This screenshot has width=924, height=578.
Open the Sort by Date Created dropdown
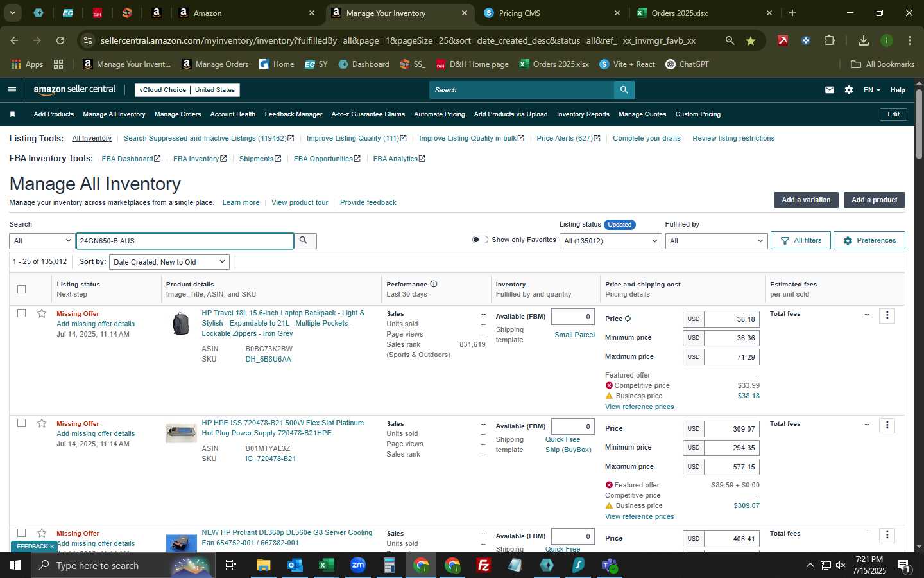click(169, 262)
